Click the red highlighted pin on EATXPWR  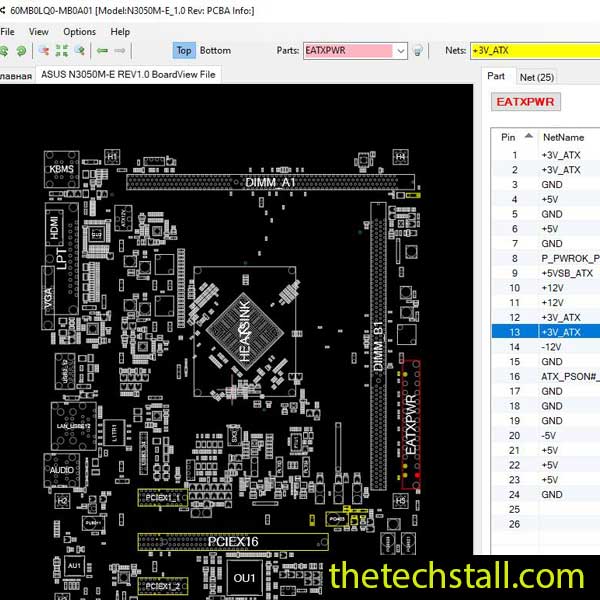point(417,475)
